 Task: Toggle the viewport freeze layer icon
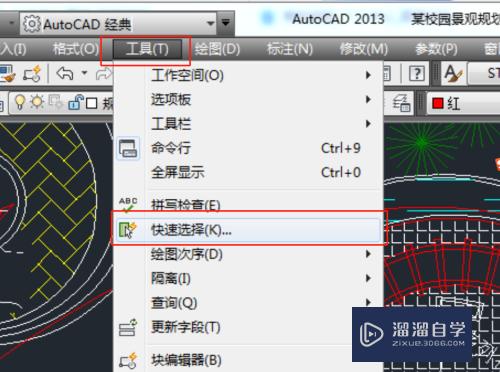[x=55, y=102]
